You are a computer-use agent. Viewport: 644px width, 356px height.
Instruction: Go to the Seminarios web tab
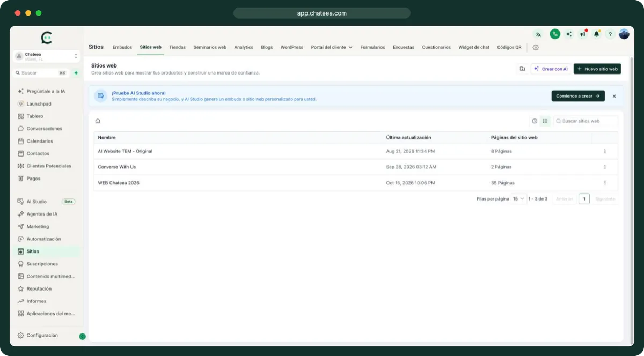click(x=210, y=47)
